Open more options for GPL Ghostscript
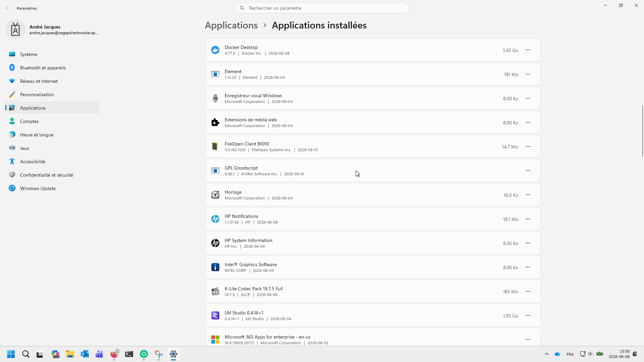 (x=528, y=171)
